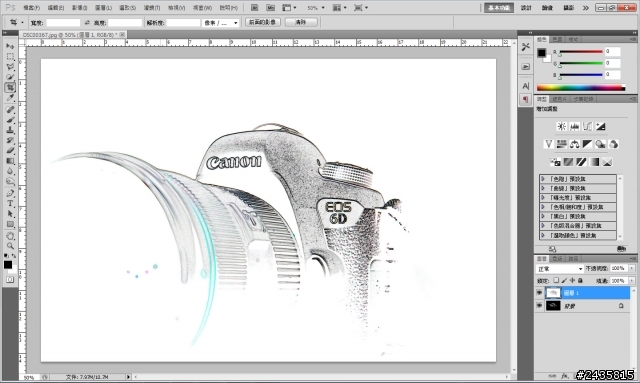Open the Crop tool preset picker arrow

click(x=22, y=23)
